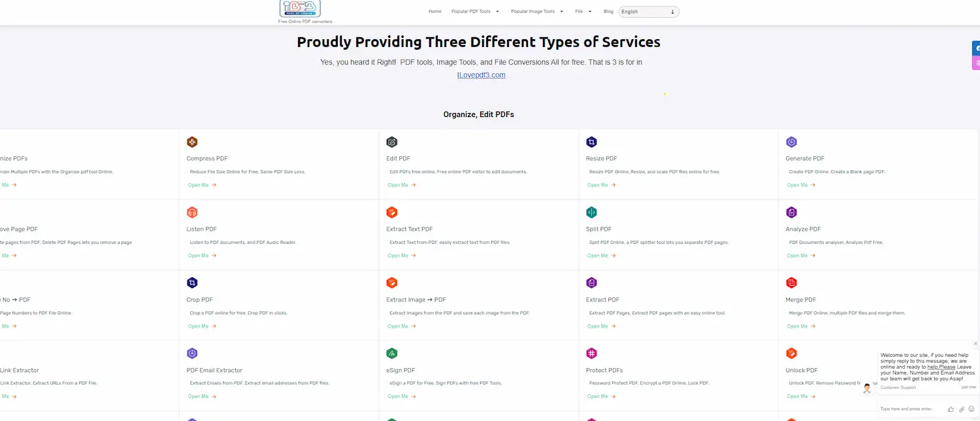The height and width of the screenshot is (421, 980).
Task: Click the Edit PDF pencil icon
Action: coord(392,142)
